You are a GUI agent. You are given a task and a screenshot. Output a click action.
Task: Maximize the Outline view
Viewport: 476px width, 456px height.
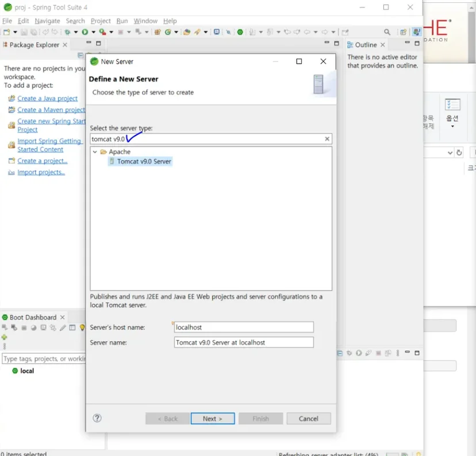[417, 43]
